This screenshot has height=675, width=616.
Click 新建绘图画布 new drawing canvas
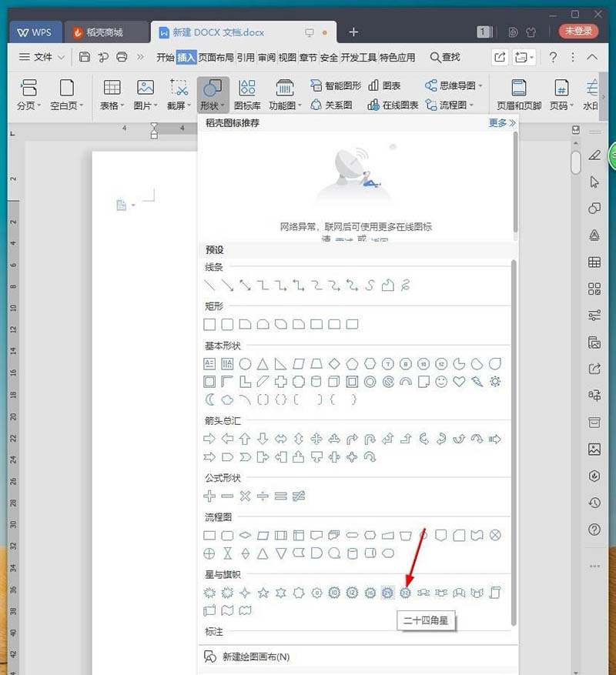(256, 657)
